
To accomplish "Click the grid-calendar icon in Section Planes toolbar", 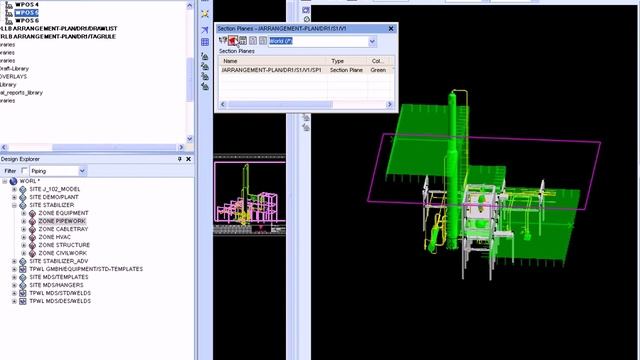I will [242, 40].
